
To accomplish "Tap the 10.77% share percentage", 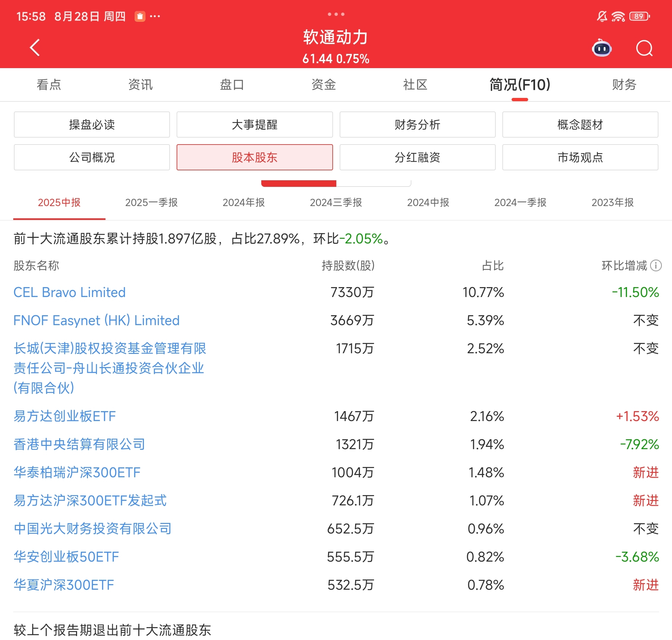I will coord(483,292).
